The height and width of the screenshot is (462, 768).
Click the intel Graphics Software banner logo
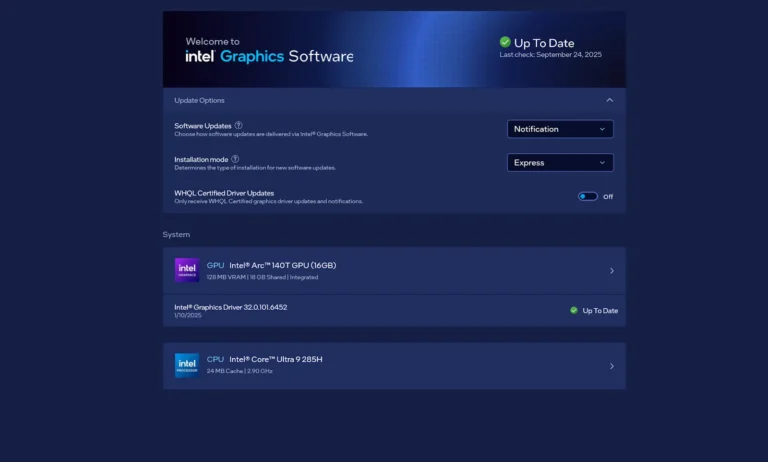(x=269, y=56)
